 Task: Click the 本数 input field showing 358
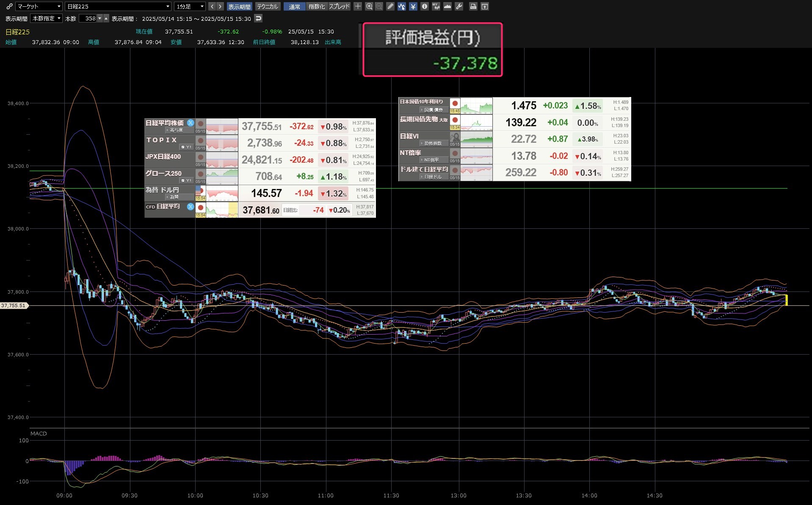[88, 18]
